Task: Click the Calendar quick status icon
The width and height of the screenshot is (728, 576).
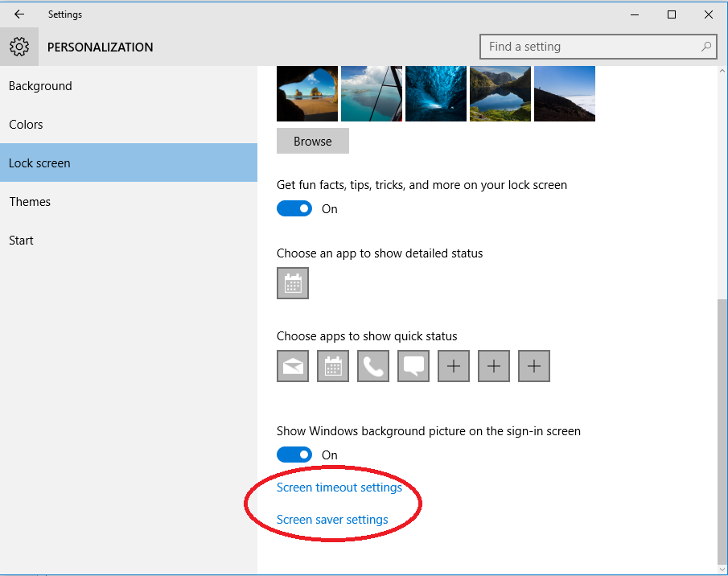Action: pos(333,366)
